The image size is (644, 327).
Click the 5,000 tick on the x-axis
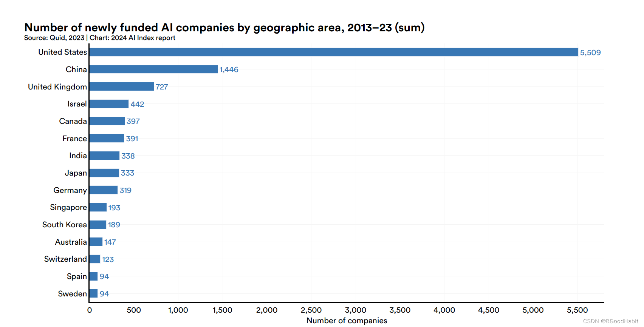tap(533, 310)
